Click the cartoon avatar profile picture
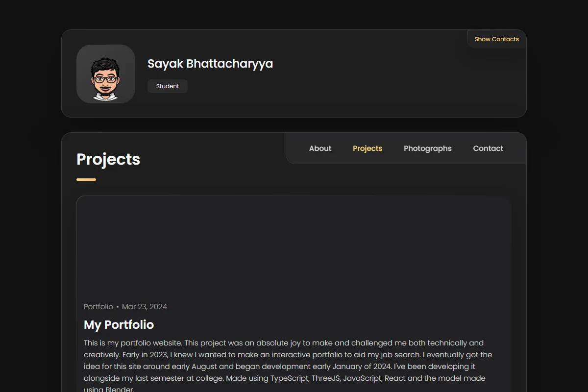588x392 pixels. coord(106,74)
